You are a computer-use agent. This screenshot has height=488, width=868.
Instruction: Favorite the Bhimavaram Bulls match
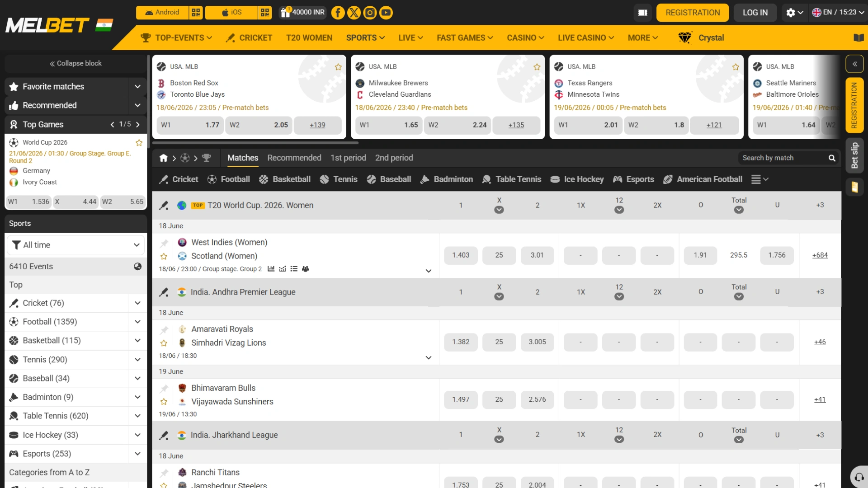click(164, 402)
